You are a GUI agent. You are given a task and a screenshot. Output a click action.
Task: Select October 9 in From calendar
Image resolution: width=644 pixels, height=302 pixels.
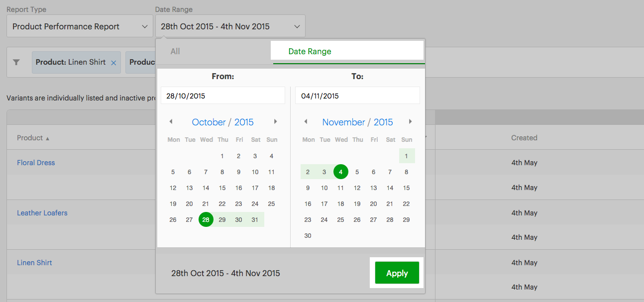pos(239,172)
